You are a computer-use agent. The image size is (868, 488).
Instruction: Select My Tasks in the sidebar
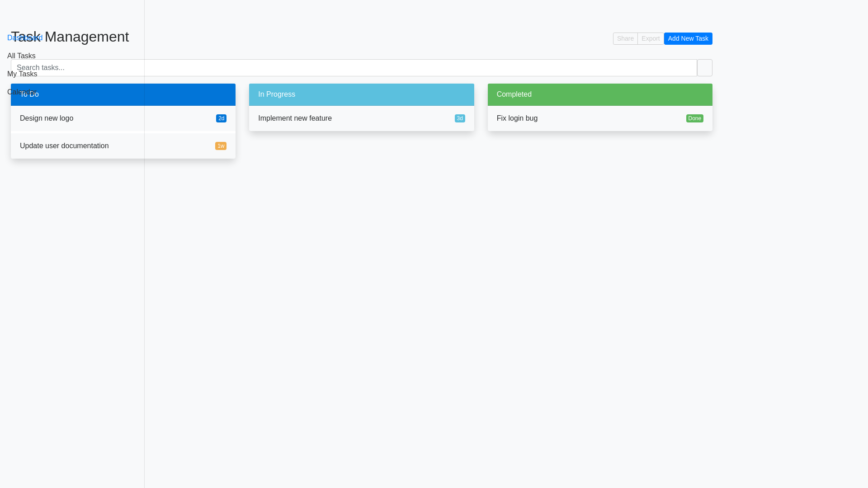coord(22,74)
